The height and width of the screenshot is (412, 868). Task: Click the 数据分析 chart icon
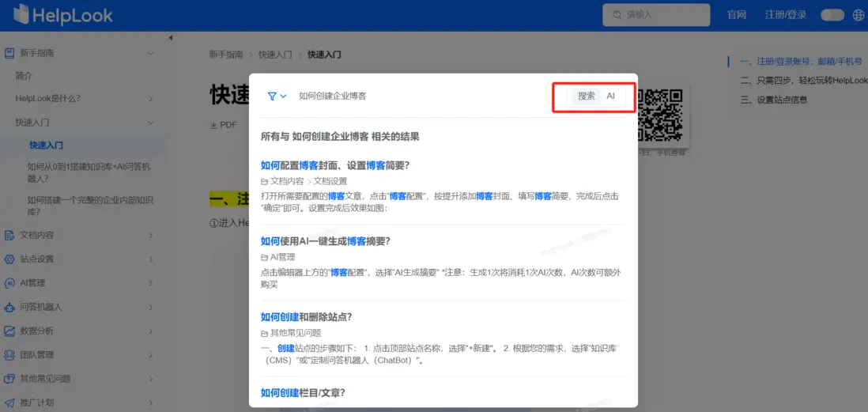coord(9,331)
